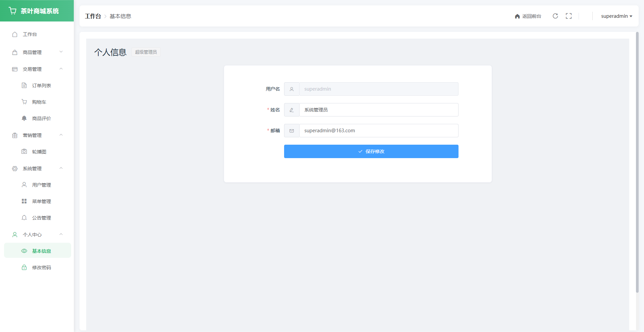Open 公告管理 menu item
The width and height of the screenshot is (644, 332).
[x=41, y=218]
